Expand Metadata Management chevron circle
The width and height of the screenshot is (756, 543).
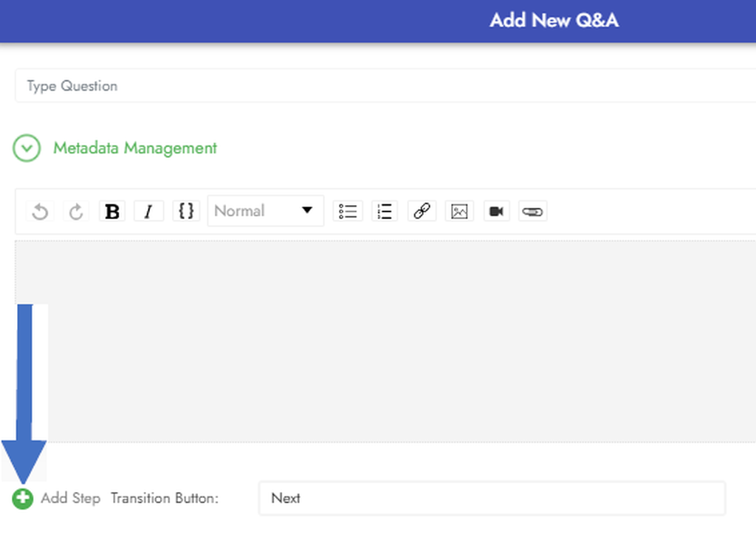(27, 148)
